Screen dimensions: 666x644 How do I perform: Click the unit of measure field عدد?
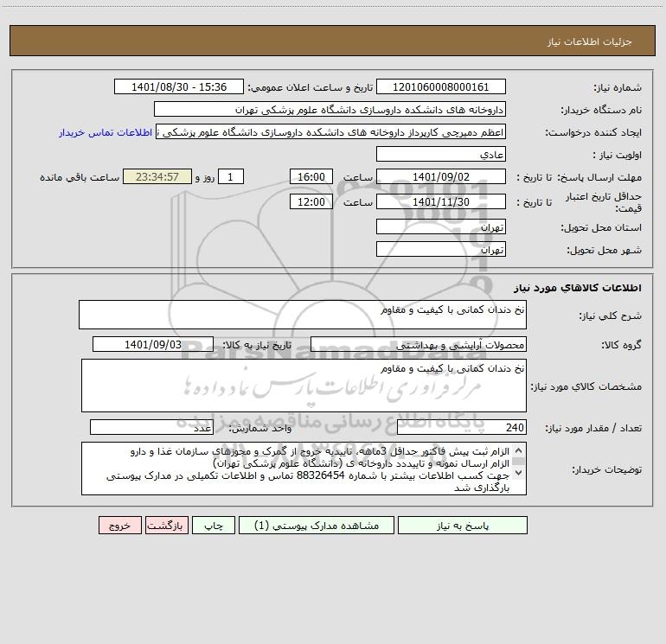151,427
